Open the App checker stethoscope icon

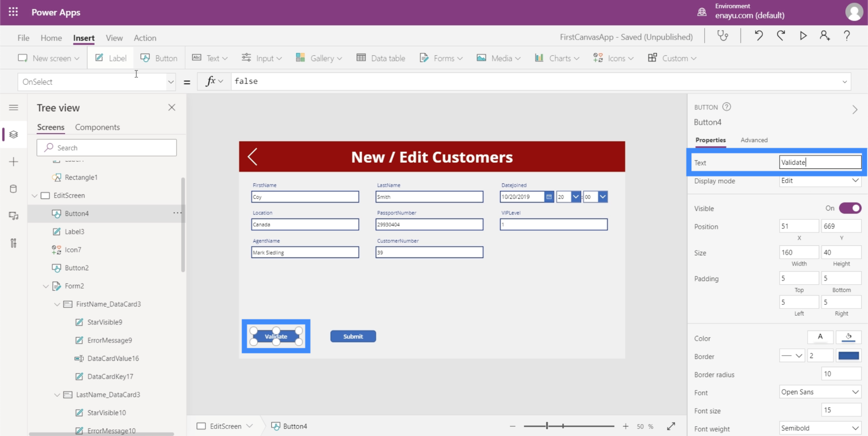click(722, 36)
